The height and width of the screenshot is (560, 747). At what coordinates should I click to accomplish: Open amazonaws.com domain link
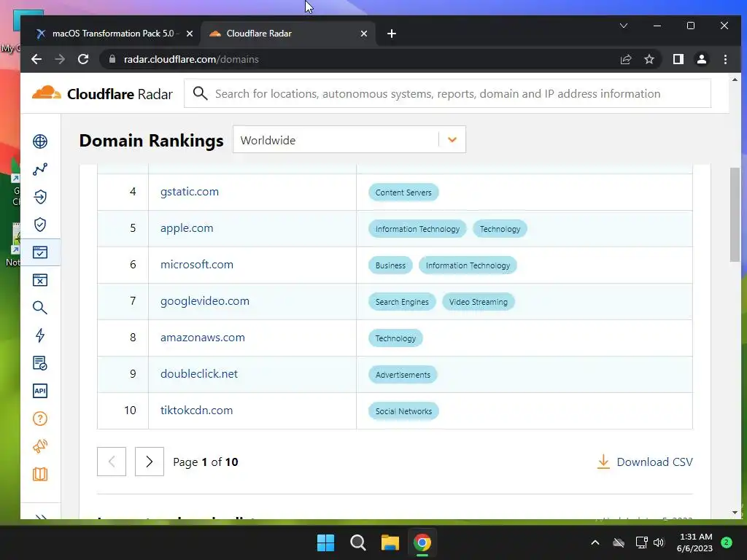pyautogui.click(x=203, y=337)
